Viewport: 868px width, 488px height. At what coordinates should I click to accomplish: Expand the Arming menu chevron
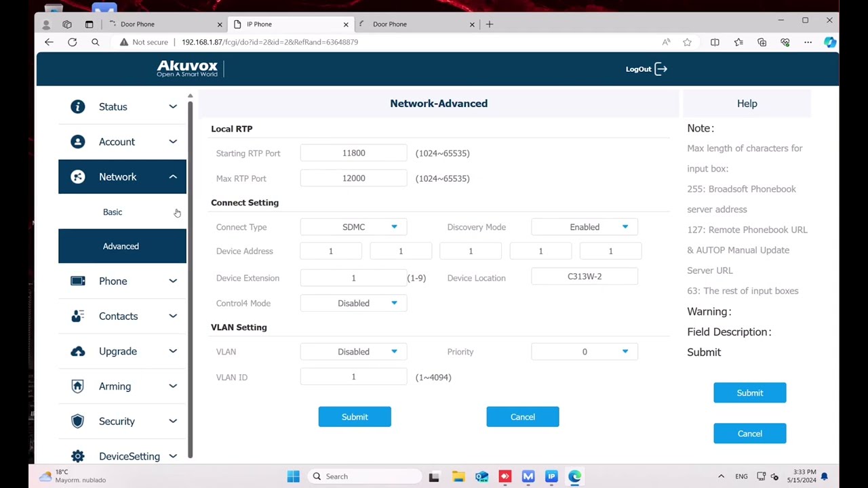173,386
